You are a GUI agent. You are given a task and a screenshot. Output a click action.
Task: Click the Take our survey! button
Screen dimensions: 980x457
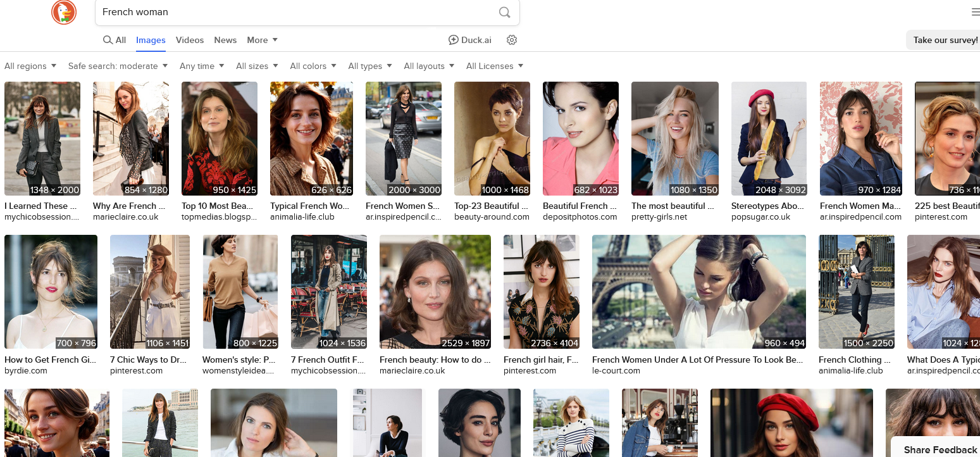point(945,40)
